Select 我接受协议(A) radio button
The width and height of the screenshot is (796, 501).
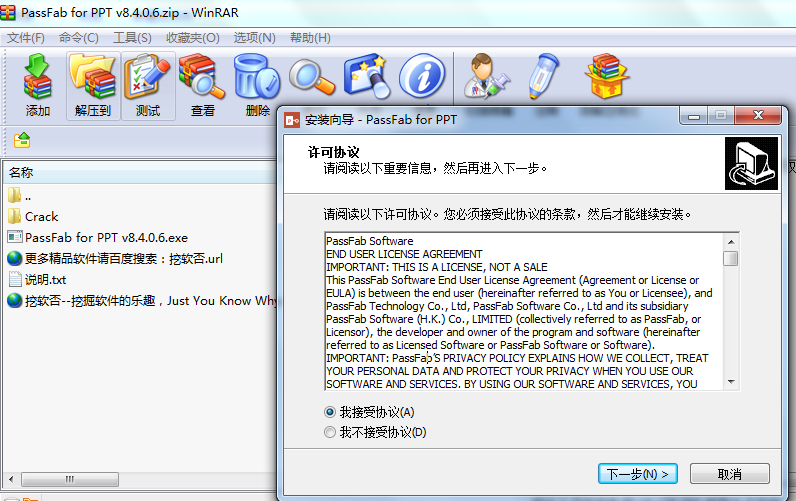click(330, 412)
